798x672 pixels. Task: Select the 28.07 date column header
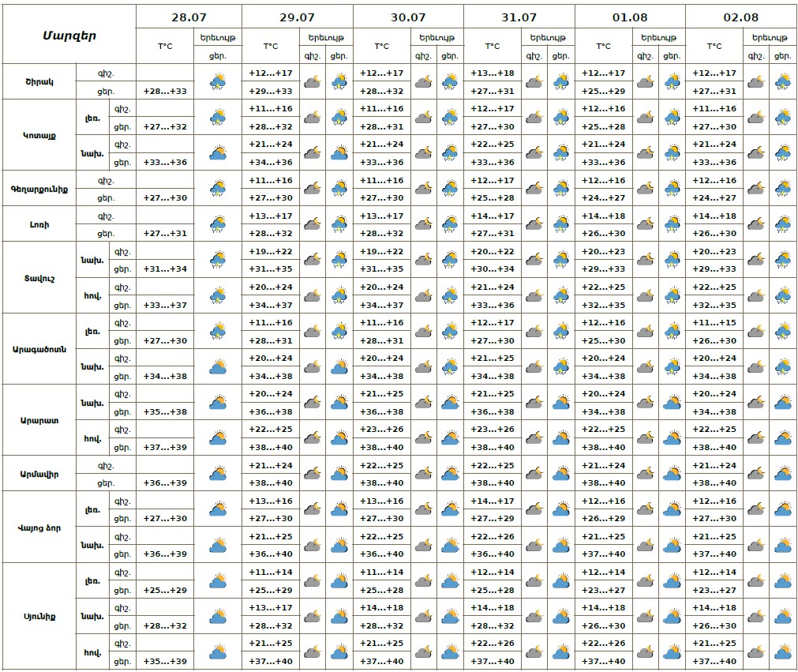189,17
